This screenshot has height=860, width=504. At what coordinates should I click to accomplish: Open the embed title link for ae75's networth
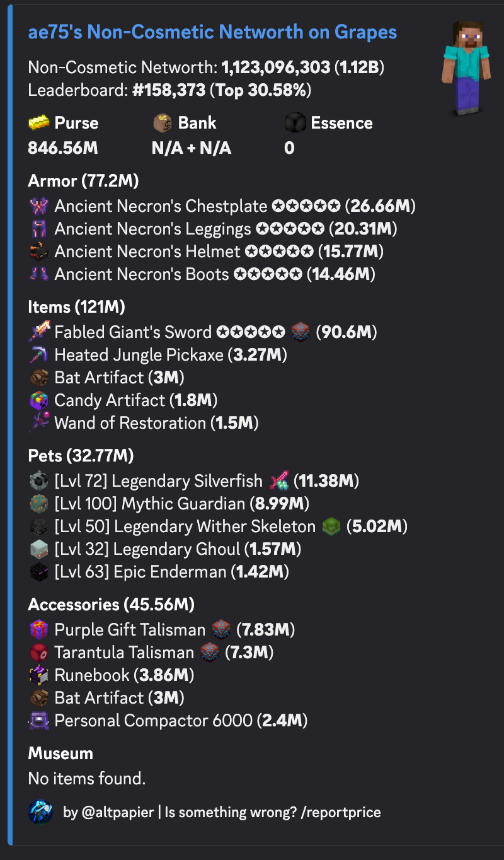[x=212, y=33]
